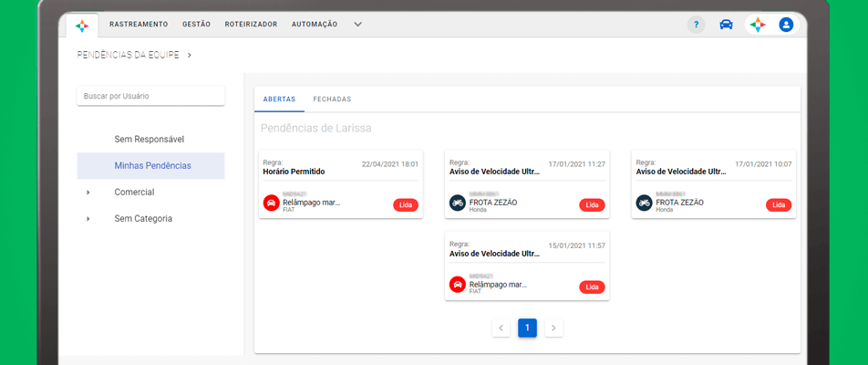Select the Sem Categoria item
Viewport: 868px width, 365px height.
click(x=143, y=219)
